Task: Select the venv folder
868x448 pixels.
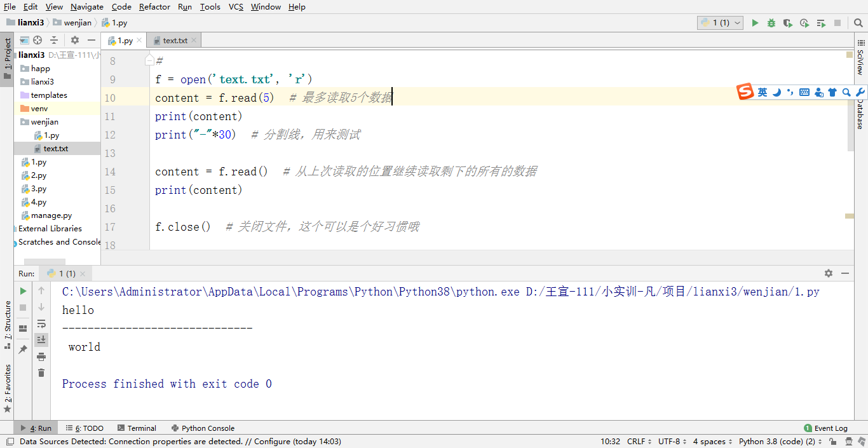Action: tap(39, 108)
